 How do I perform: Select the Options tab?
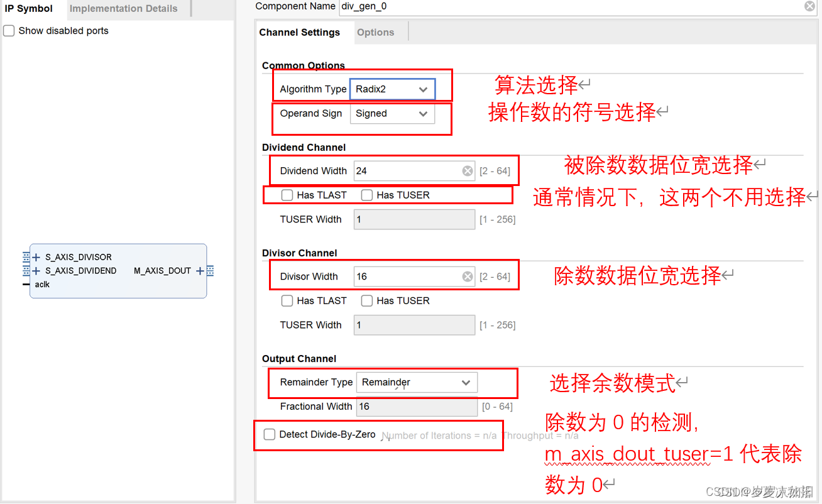(376, 33)
